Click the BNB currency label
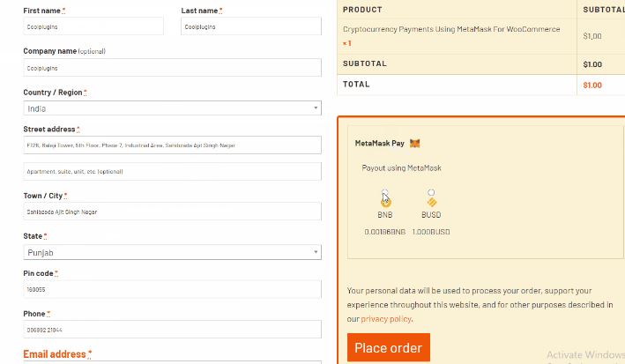625x364 pixels. (x=384, y=215)
